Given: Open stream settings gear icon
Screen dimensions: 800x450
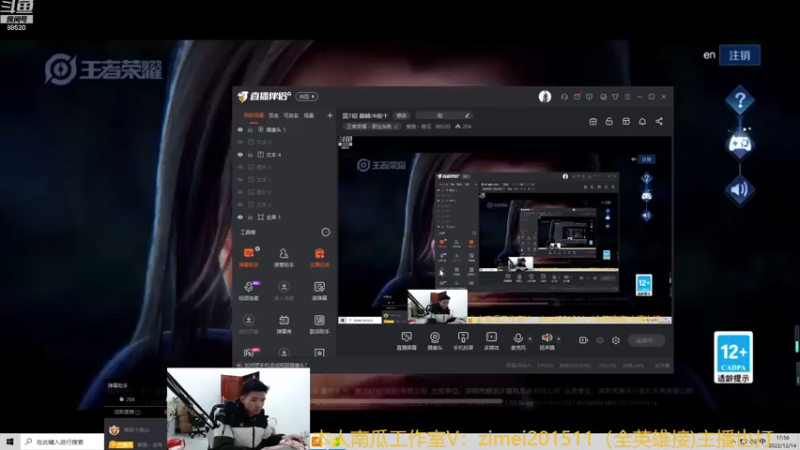Looking at the screenshot, I should click(x=616, y=340).
